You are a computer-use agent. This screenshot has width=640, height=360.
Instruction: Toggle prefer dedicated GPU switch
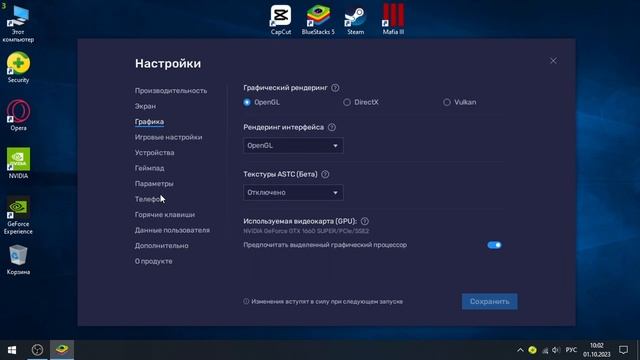click(494, 245)
